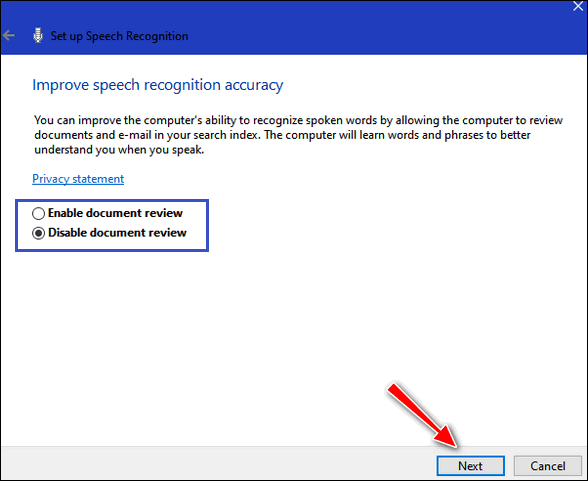Click the red arrow annotation pointing at Next

click(x=423, y=415)
